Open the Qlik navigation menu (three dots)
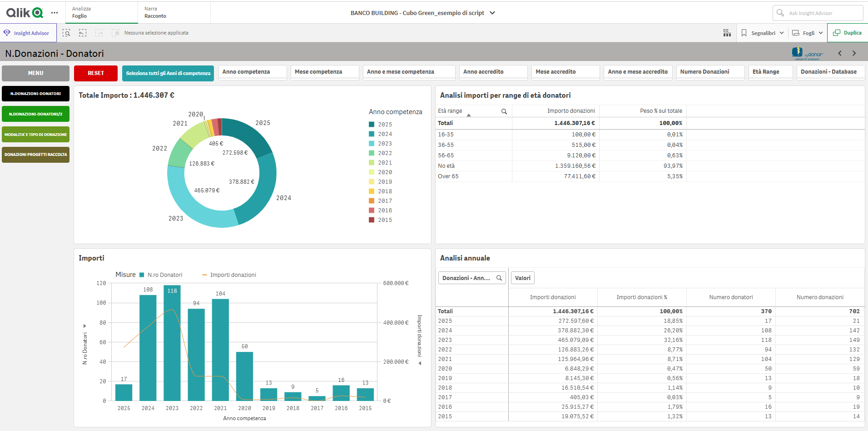The width and height of the screenshot is (868, 431). (x=55, y=13)
